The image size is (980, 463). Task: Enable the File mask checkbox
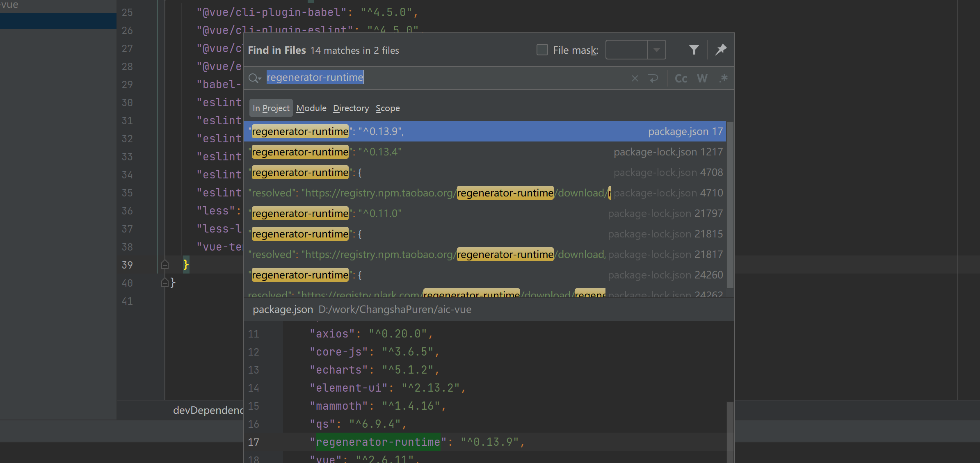(542, 50)
